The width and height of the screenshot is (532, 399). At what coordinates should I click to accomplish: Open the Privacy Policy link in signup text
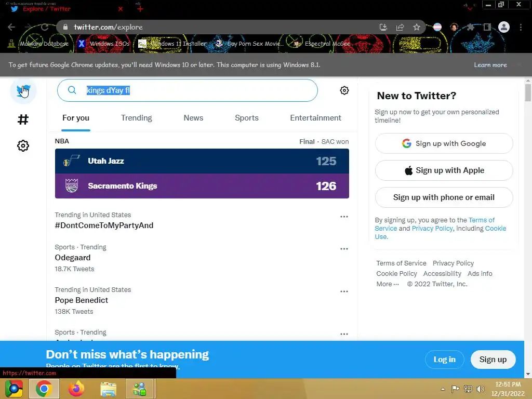click(x=432, y=229)
